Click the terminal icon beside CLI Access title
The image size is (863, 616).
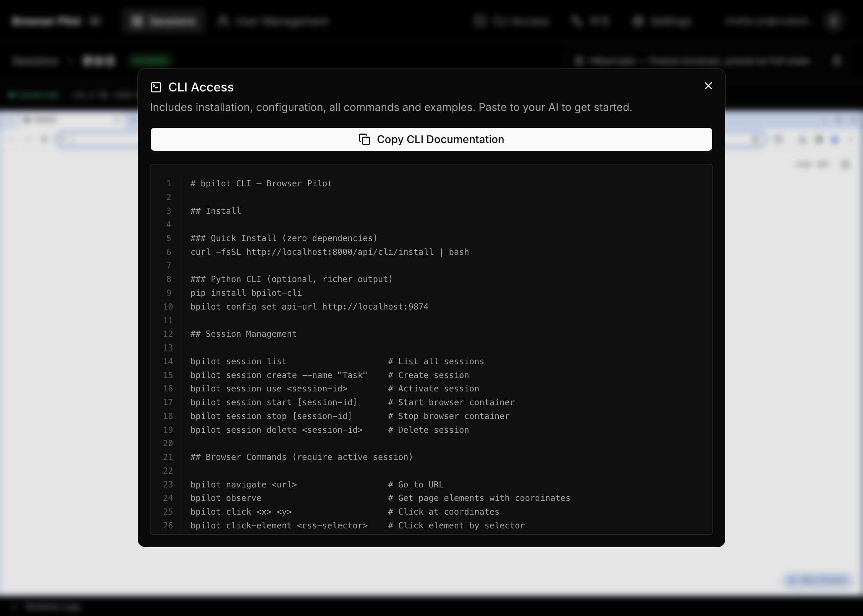pyautogui.click(x=156, y=87)
